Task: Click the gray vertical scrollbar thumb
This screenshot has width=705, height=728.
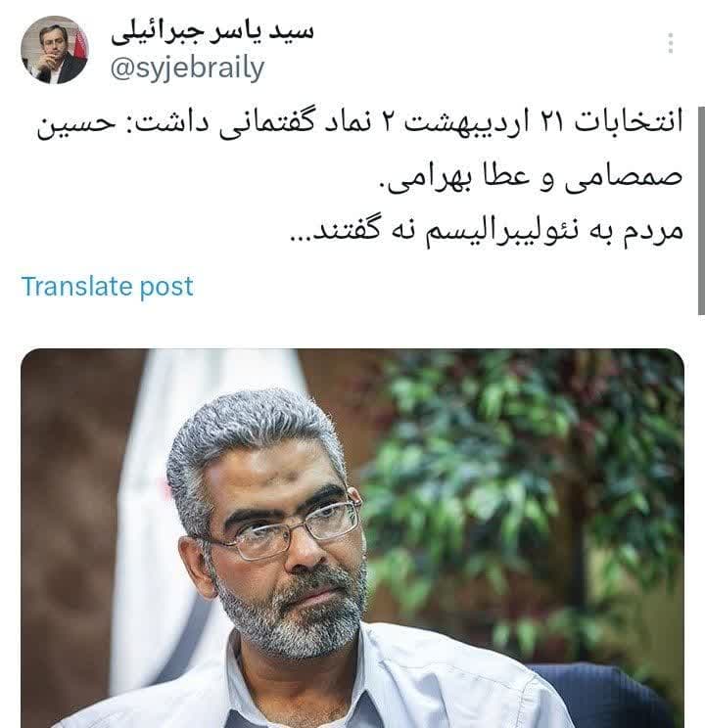Action: coord(701,210)
